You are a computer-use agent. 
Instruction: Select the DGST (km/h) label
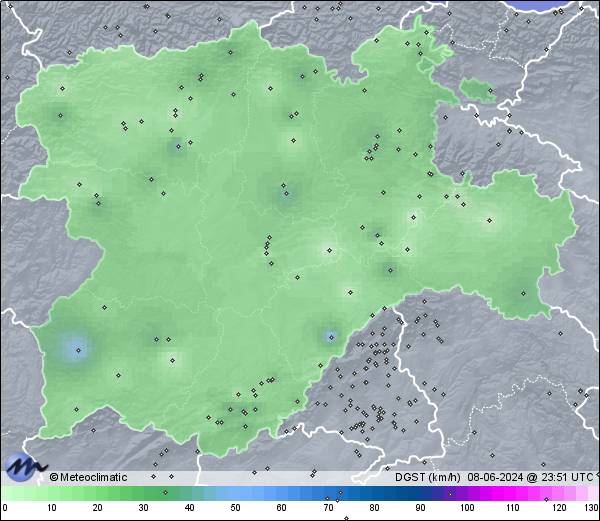coord(428,477)
